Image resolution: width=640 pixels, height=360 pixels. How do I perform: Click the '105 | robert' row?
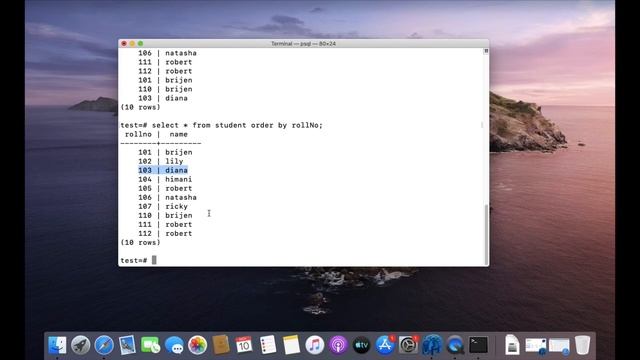point(165,188)
